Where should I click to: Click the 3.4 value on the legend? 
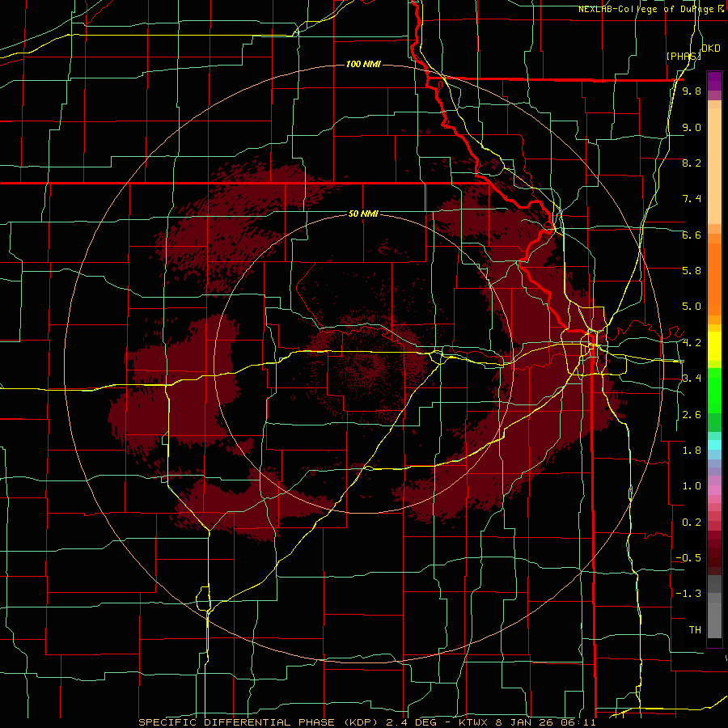(692, 379)
